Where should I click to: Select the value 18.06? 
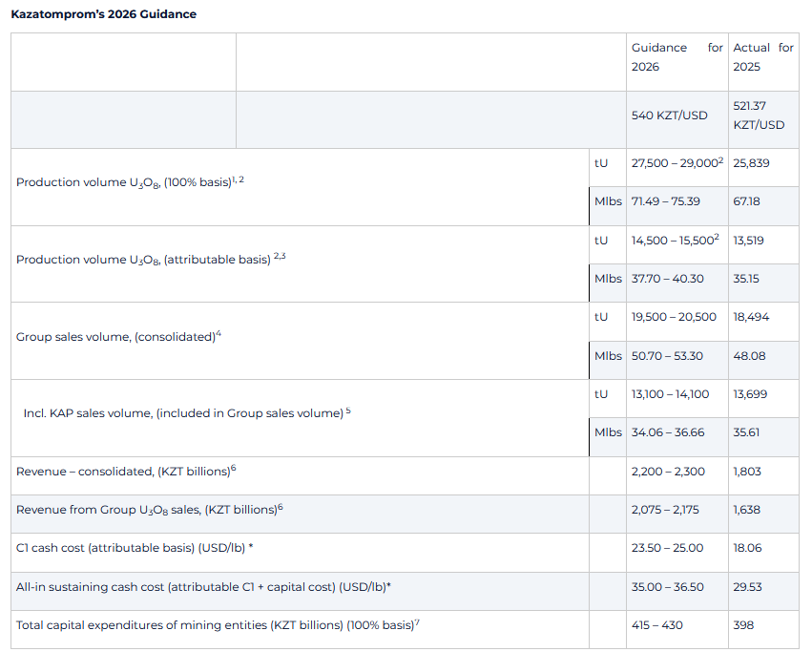[747, 548]
